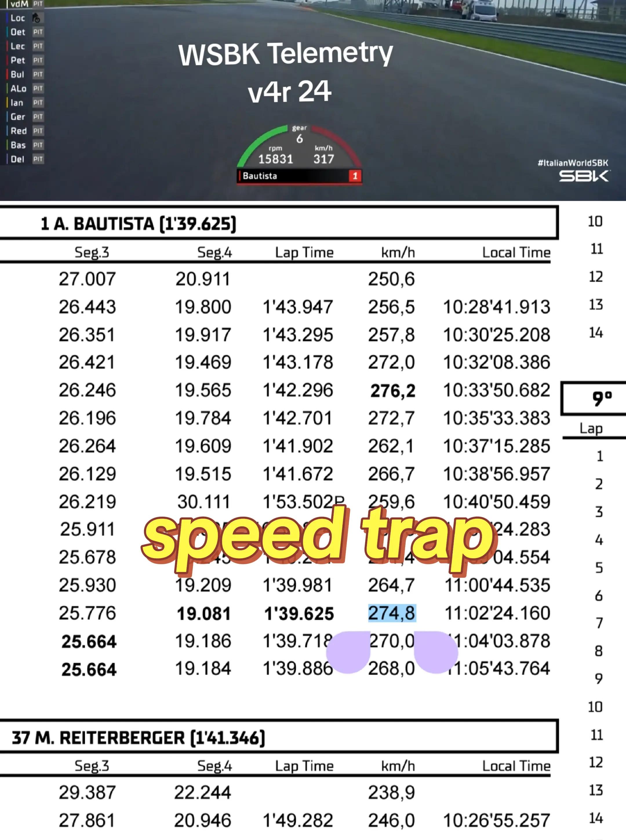Image resolution: width=626 pixels, height=840 pixels.
Task: Click the #ItalianWorldSBK hashtag
Action: pyautogui.click(x=573, y=163)
